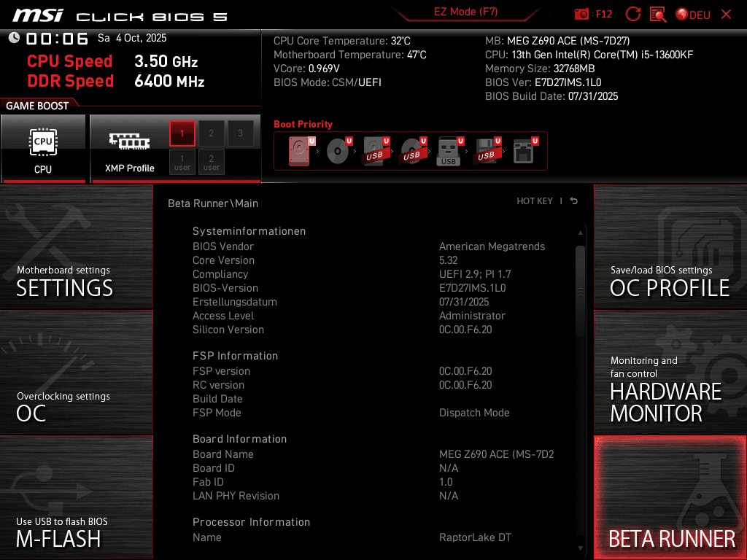Select XMP user profile 1
The image size is (747, 560).
click(x=182, y=162)
